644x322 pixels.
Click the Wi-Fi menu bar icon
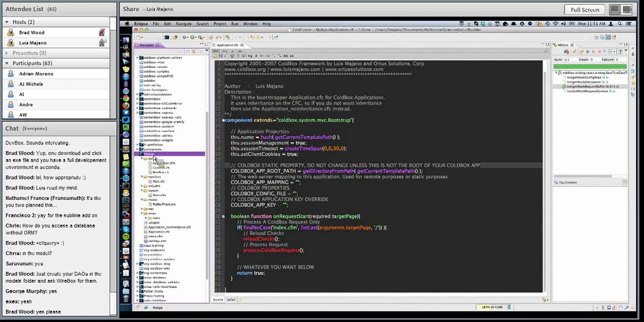555,24
